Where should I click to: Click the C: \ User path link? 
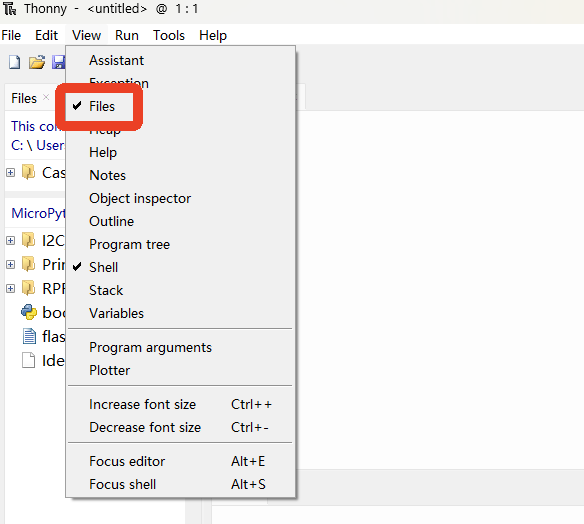(38, 145)
